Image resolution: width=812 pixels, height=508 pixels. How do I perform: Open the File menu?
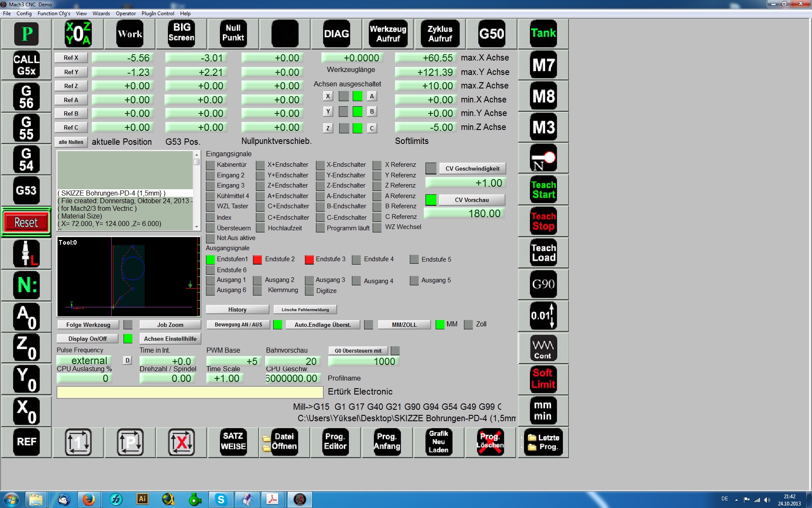point(7,14)
